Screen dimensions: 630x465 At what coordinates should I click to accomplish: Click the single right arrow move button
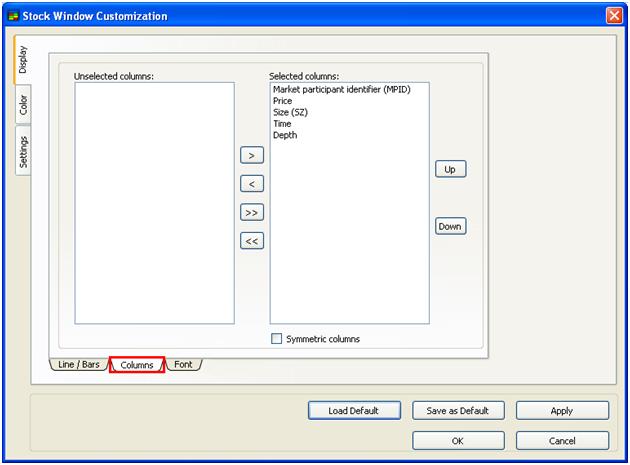252,155
